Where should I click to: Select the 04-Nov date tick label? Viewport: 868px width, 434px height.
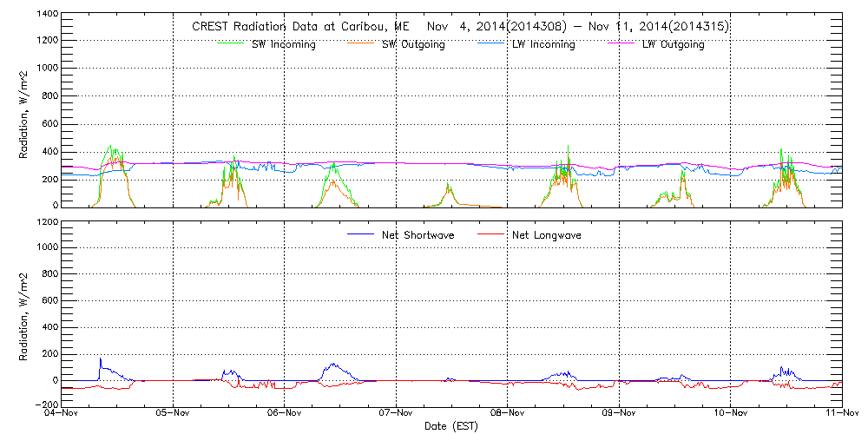click(62, 414)
